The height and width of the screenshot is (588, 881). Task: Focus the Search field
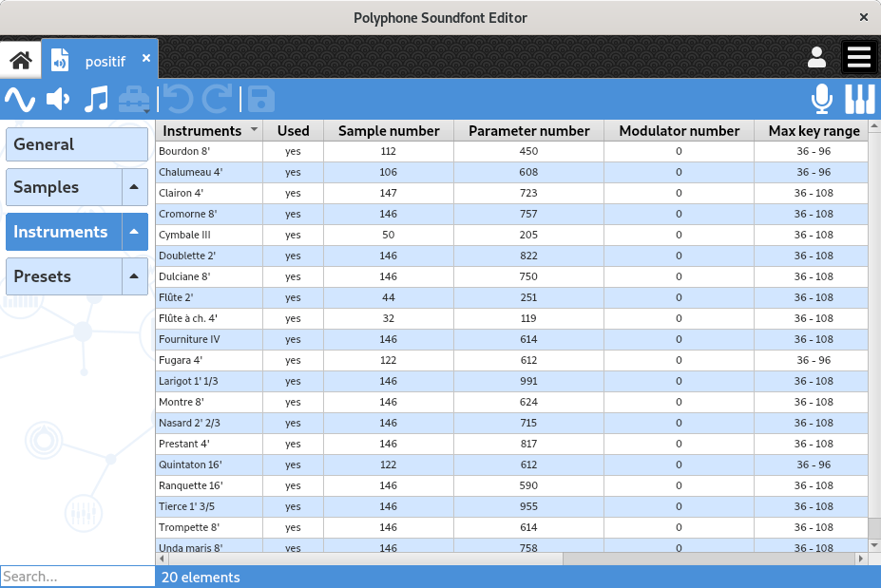coord(78,577)
